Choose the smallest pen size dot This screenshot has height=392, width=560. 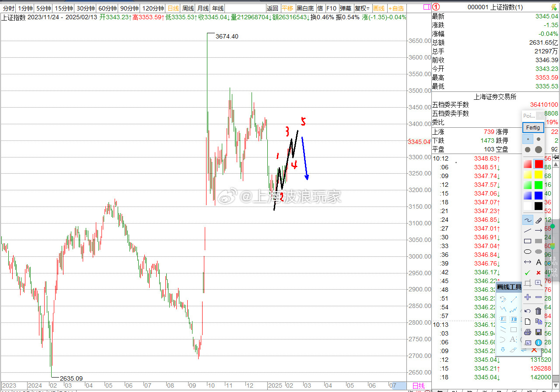(528, 139)
